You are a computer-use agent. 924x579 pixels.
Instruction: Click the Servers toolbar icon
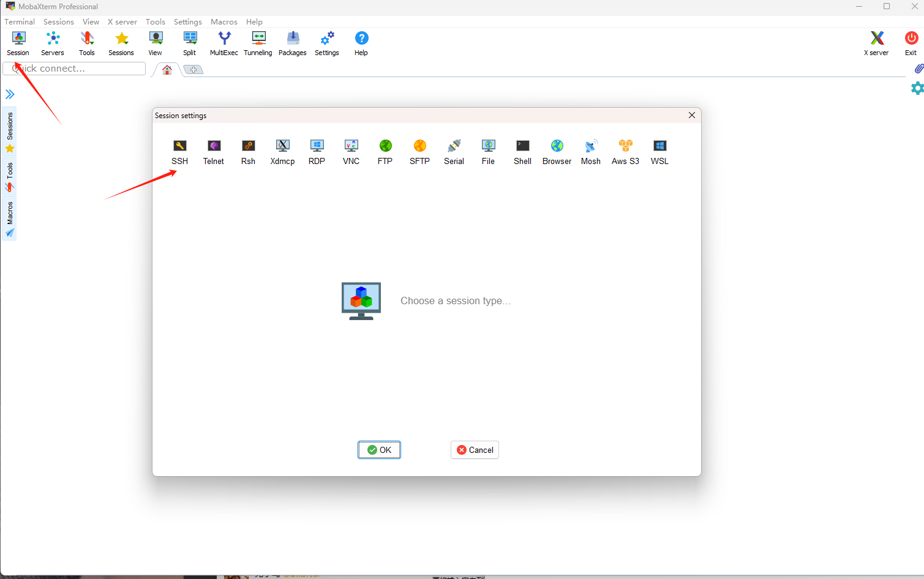pos(53,43)
